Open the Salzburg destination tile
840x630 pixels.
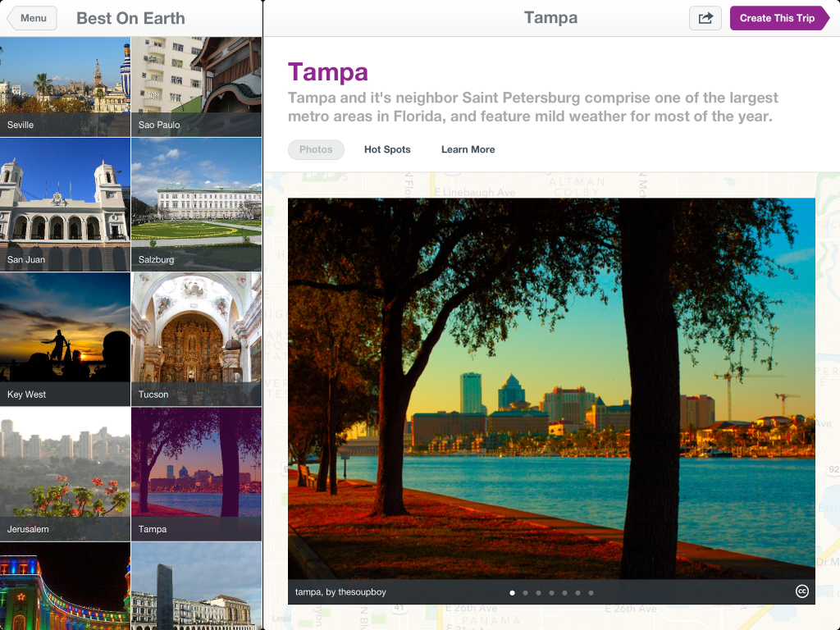[x=196, y=205]
